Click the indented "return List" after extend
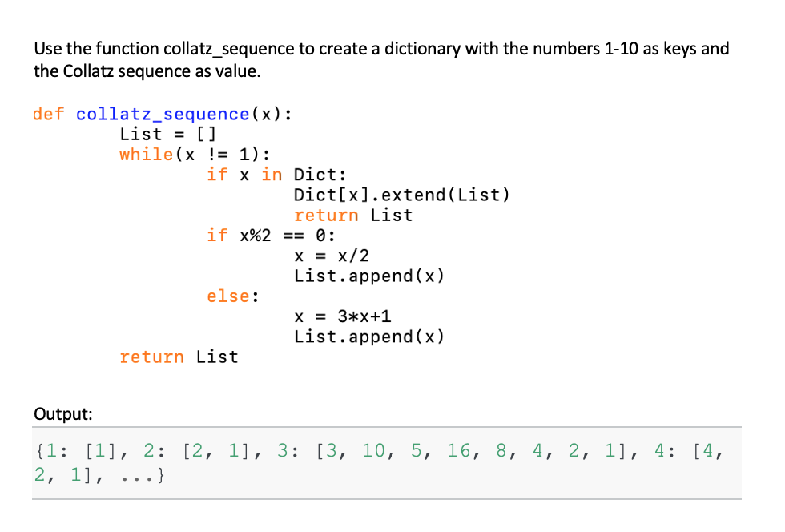The image size is (785, 532). tap(353, 216)
